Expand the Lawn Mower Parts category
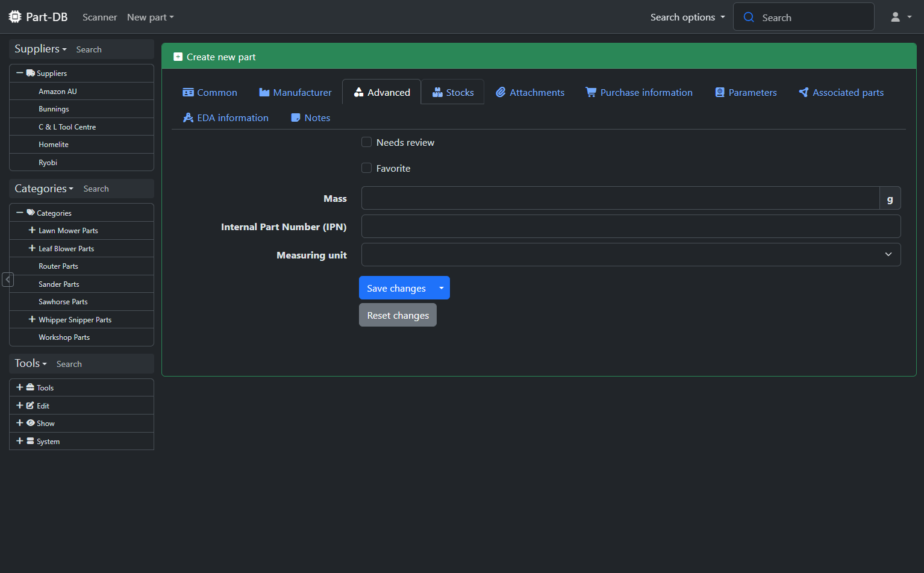Screen dimensions: 924x573 [32, 230]
